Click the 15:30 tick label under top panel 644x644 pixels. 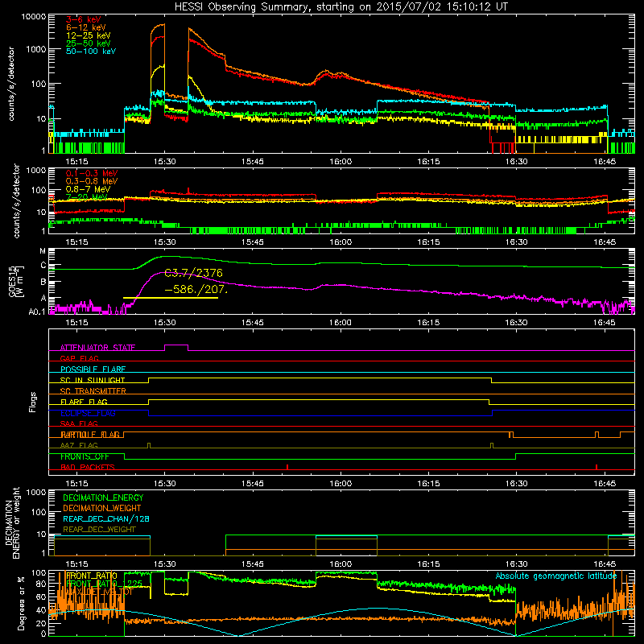165,162
